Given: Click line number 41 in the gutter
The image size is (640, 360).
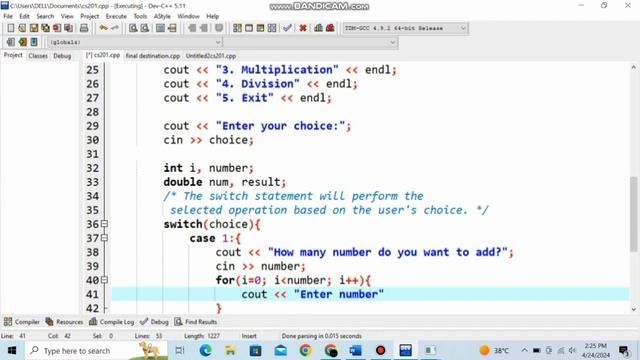Looking at the screenshot, I should tap(92, 294).
